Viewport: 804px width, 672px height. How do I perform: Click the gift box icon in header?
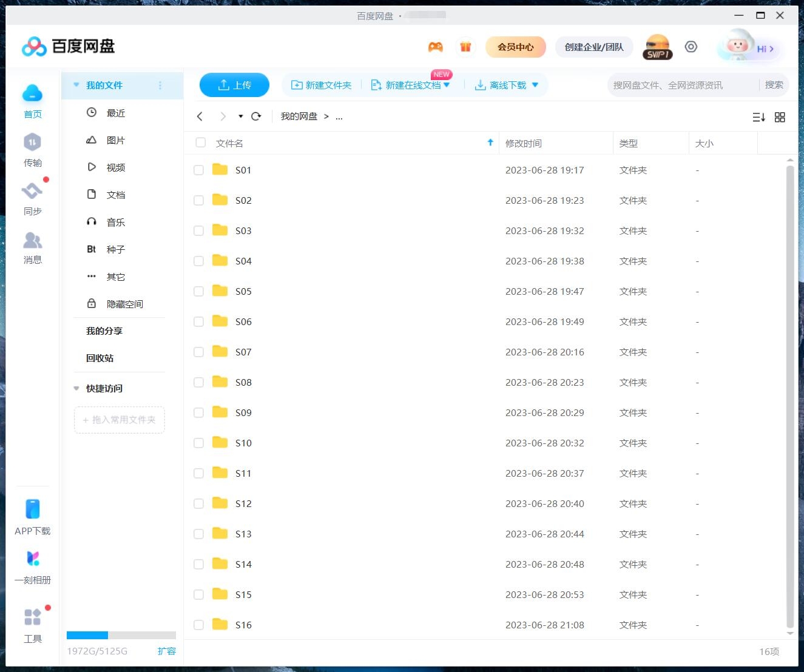[x=465, y=47]
